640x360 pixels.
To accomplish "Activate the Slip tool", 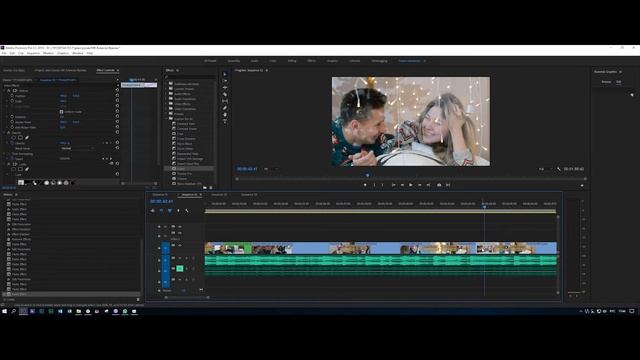I will pos(225,101).
